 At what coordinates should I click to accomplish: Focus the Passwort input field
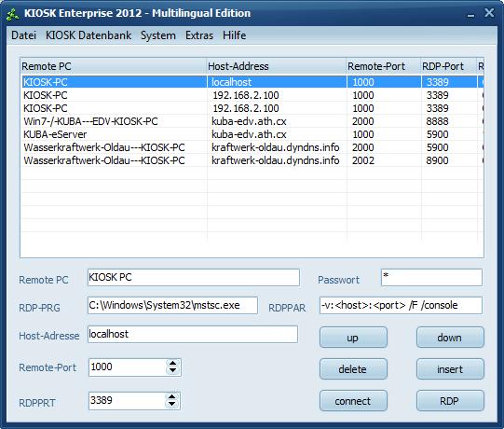[431, 277]
